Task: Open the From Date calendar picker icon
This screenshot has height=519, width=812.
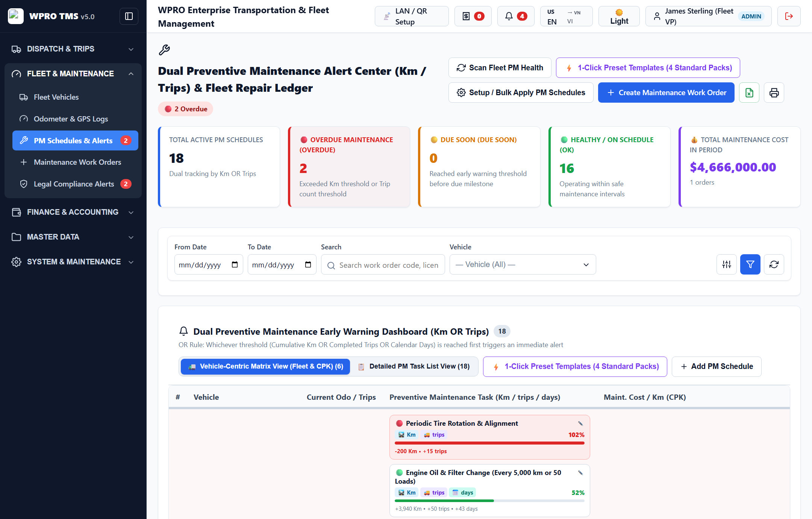Action: (x=235, y=264)
